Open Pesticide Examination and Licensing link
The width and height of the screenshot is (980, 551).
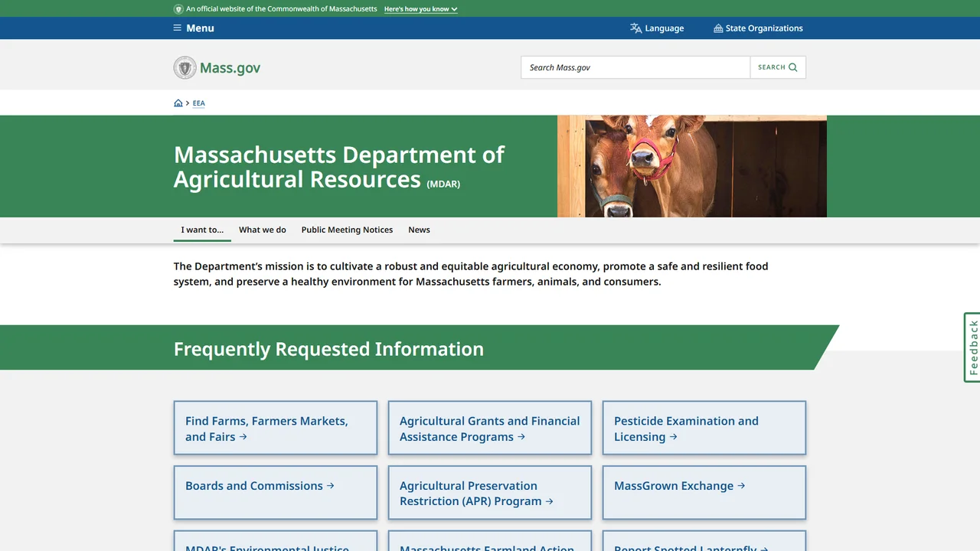704,428
